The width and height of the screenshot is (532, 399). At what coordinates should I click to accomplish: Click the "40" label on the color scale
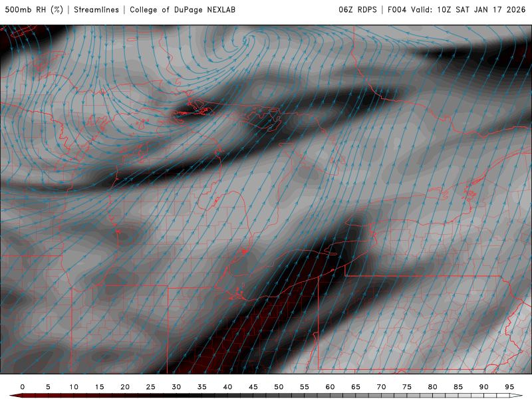pyautogui.click(x=227, y=387)
